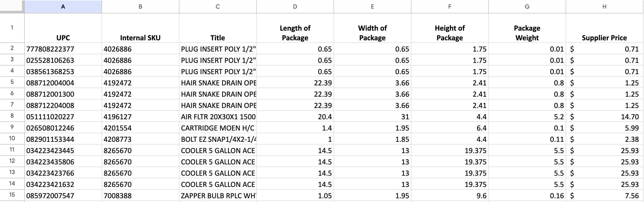Click the Height of Package header cell
Image resolution: width=644 pixels, height=202 pixels.
(x=450, y=32)
